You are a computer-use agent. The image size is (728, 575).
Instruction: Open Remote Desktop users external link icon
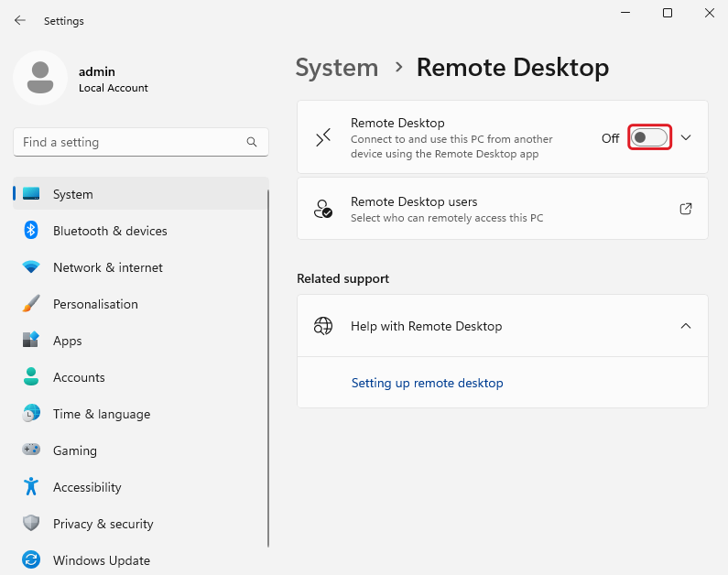click(686, 209)
